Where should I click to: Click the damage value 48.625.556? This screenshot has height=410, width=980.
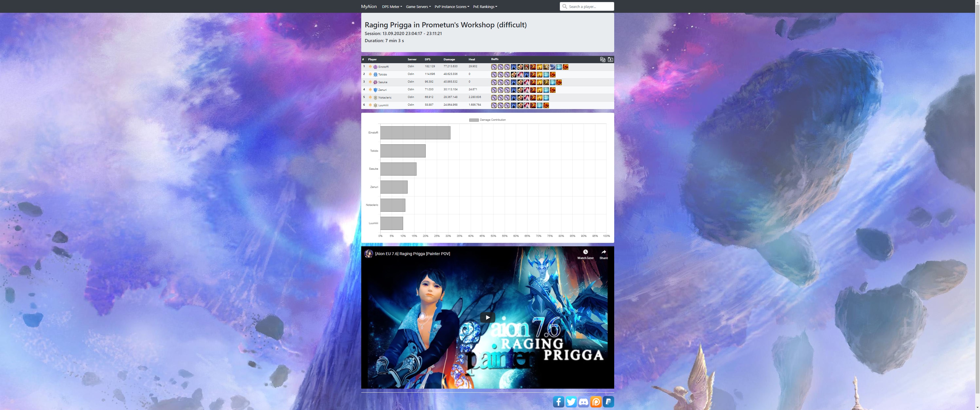(450, 74)
